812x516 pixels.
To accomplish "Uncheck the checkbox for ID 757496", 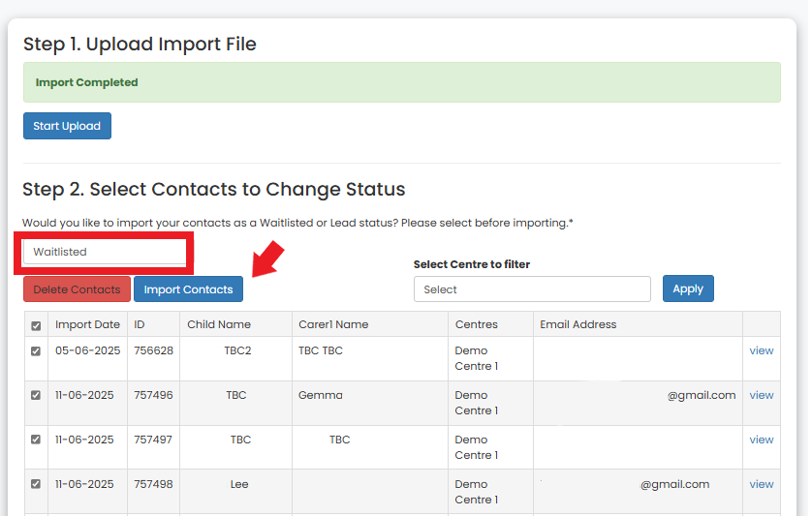I will pos(36,395).
